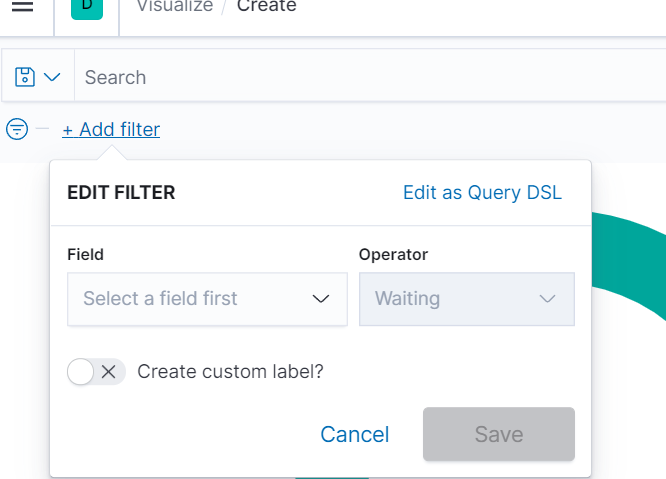This screenshot has height=479, width=666.
Task: Click the Create breadcrumb item
Action: (x=266, y=7)
